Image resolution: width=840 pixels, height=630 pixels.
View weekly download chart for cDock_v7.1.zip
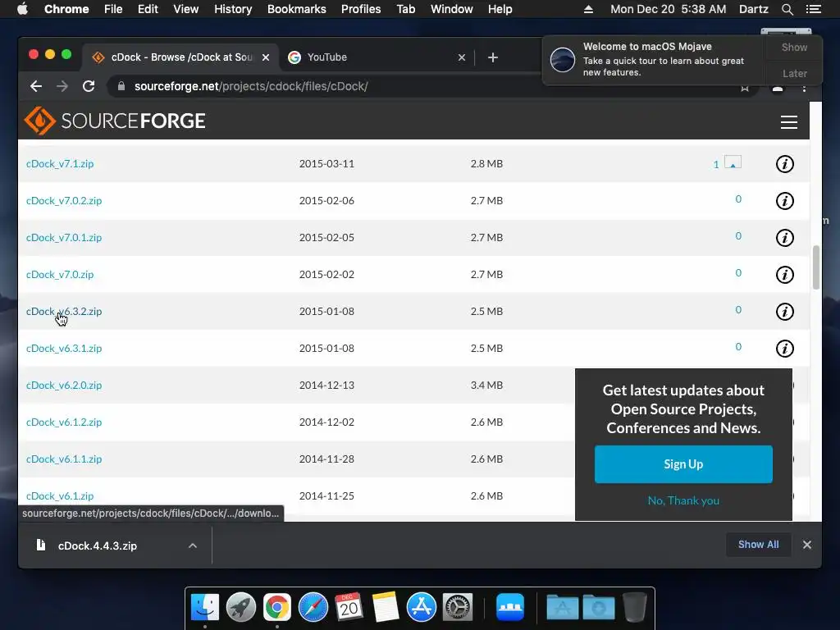pyautogui.click(x=733, y=162)
